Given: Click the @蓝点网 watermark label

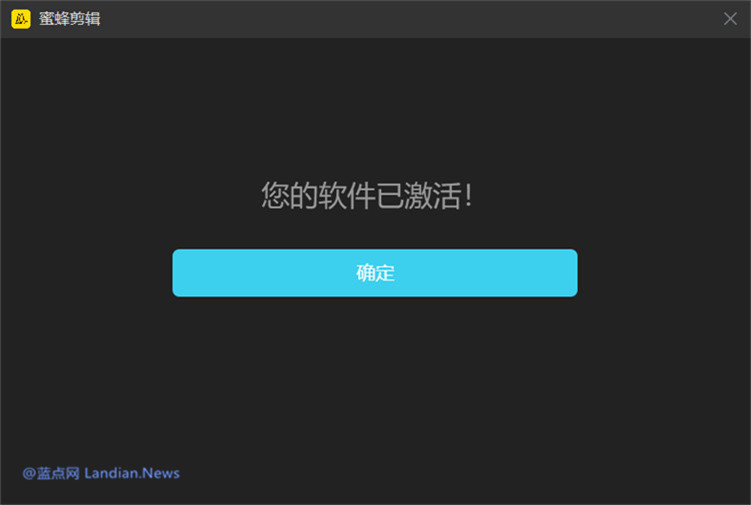Looking at the screenshot, I should pyautogui.click(x=51, y=473).
